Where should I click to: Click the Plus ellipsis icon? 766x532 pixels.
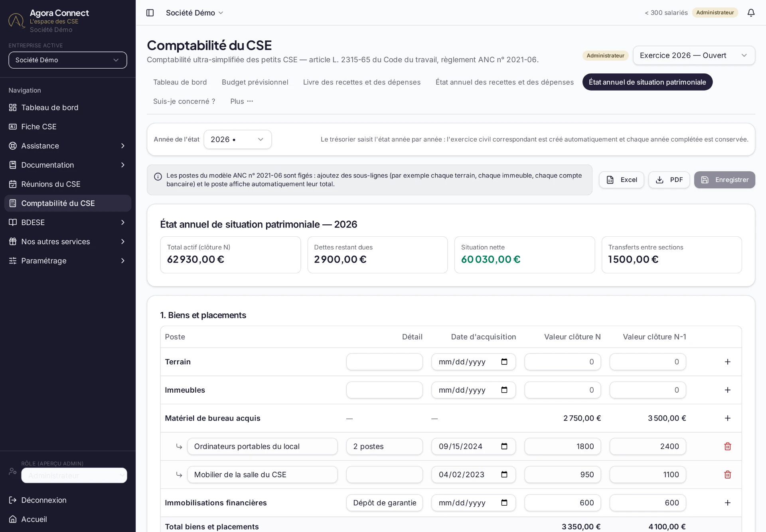pyautogui.click(x=250, y=101)
